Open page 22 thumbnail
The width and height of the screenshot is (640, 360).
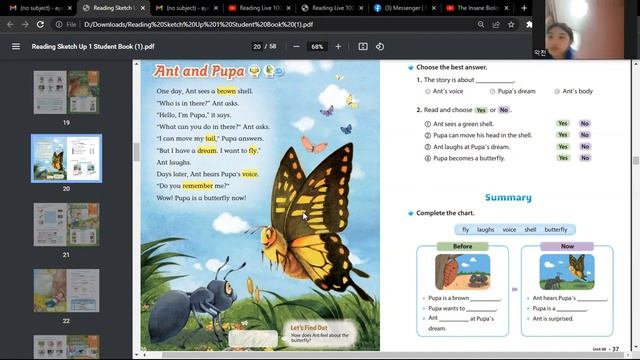point(67,291)
